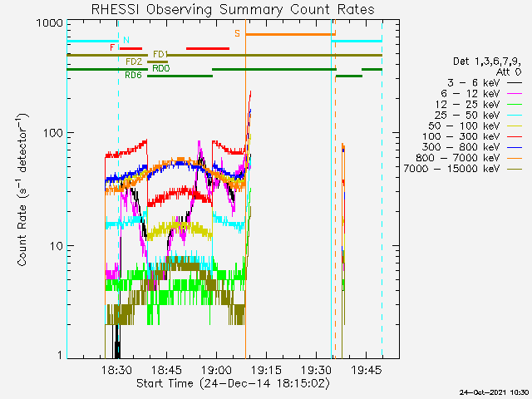Click the 19:15 time axis label
Screen dimensions: 532x399
pos(266,370)
